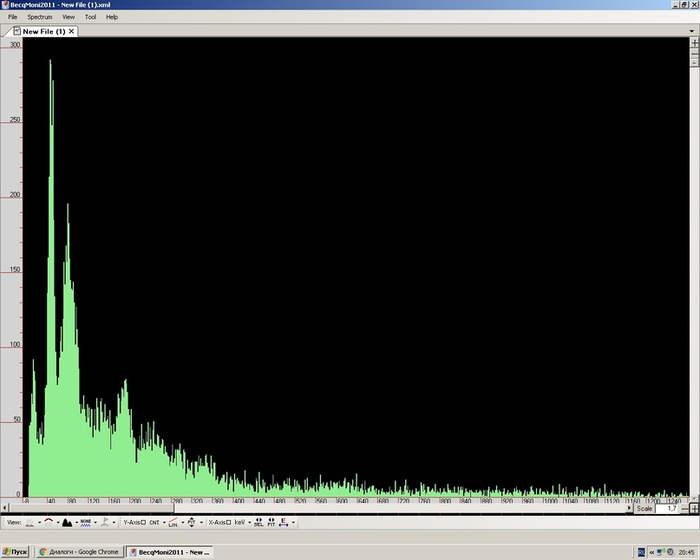Click the smoothing curve view icon
The image size is (700, 560).
(x=48, y=522)
